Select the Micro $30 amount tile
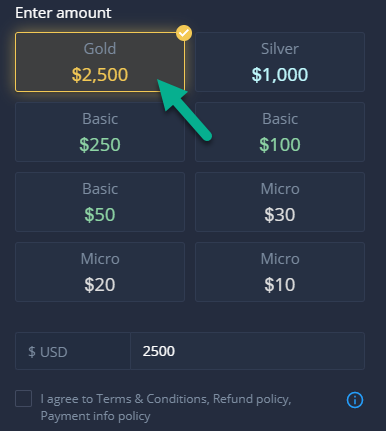 click(x=280, y=202)
